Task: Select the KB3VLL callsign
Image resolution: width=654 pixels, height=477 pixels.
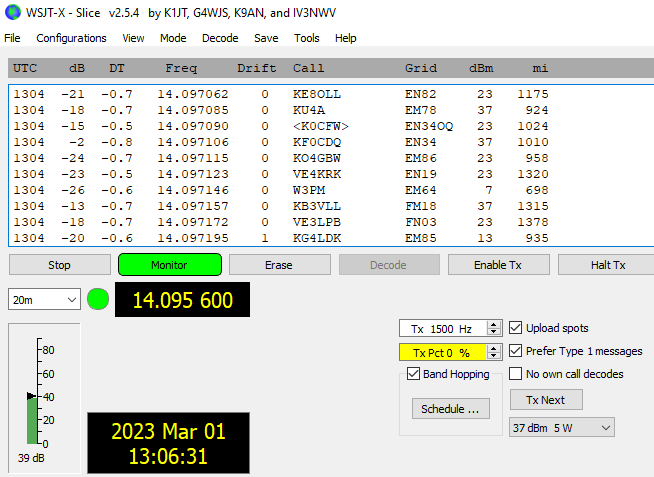Action: pyautogui.click(x=317, y=206)
